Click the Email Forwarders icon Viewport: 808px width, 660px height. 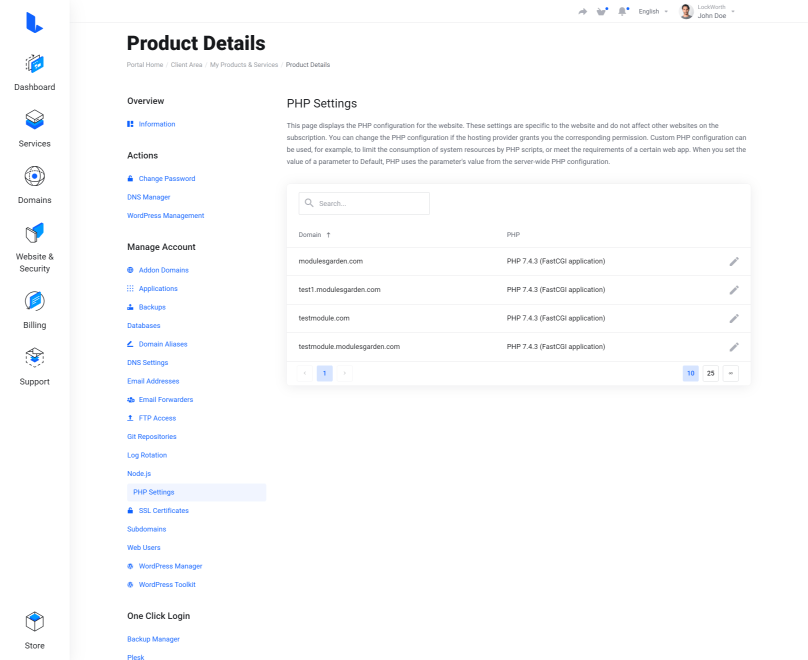coord(130,400)
